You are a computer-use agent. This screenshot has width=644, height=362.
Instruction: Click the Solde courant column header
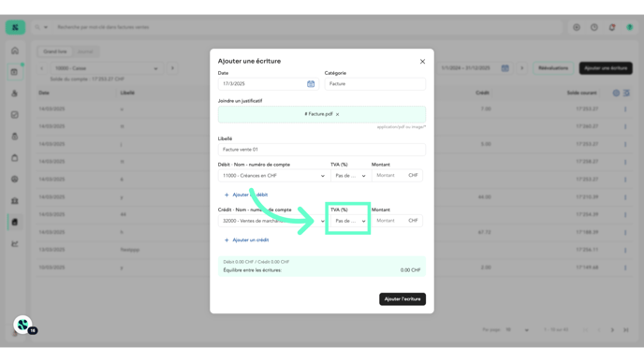coord(581,94)
